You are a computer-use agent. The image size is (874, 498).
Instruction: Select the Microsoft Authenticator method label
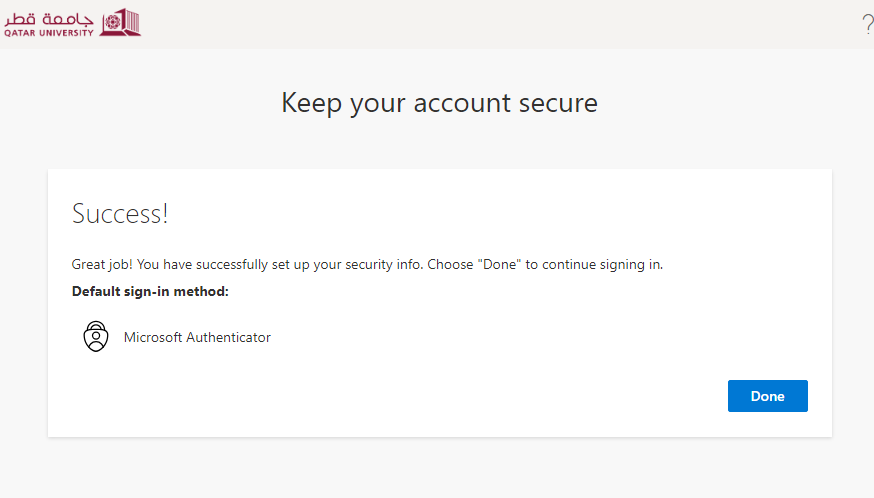coord(197,337)
